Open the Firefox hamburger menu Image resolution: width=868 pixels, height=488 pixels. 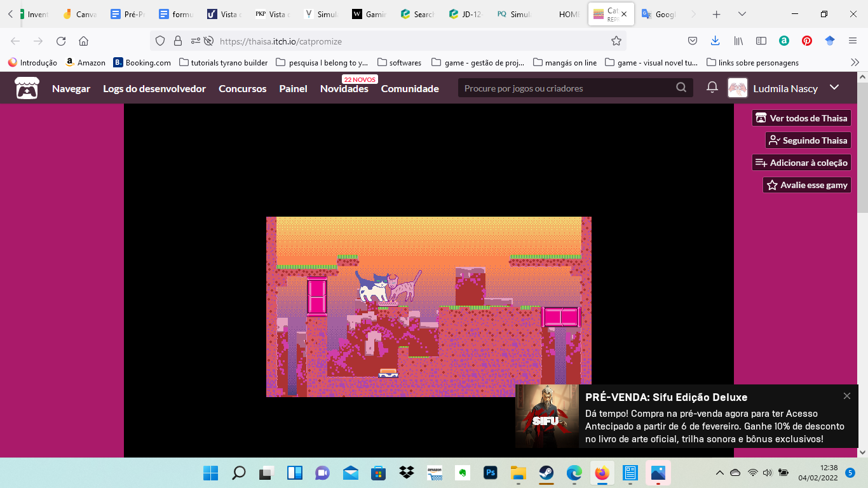pos(853,41)
